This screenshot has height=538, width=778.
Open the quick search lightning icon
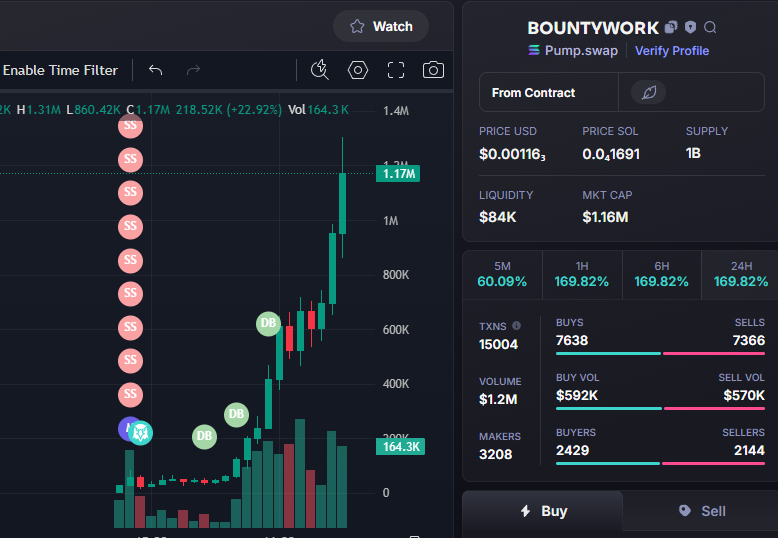(x=320, y=70)
